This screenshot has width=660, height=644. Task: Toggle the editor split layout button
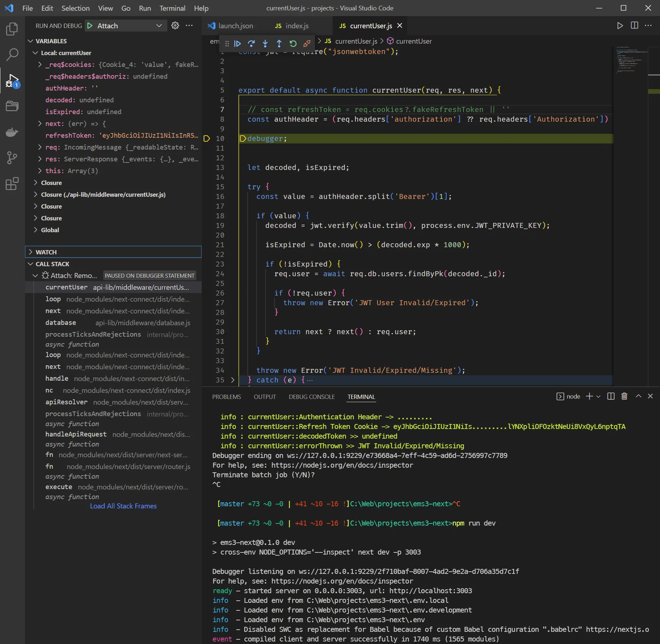[x=635, y=25]
